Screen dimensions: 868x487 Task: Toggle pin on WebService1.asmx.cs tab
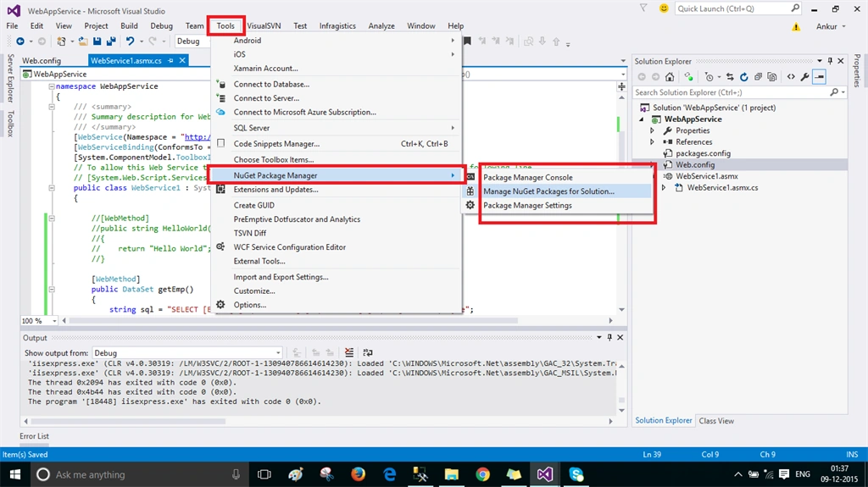click(170, 60)
